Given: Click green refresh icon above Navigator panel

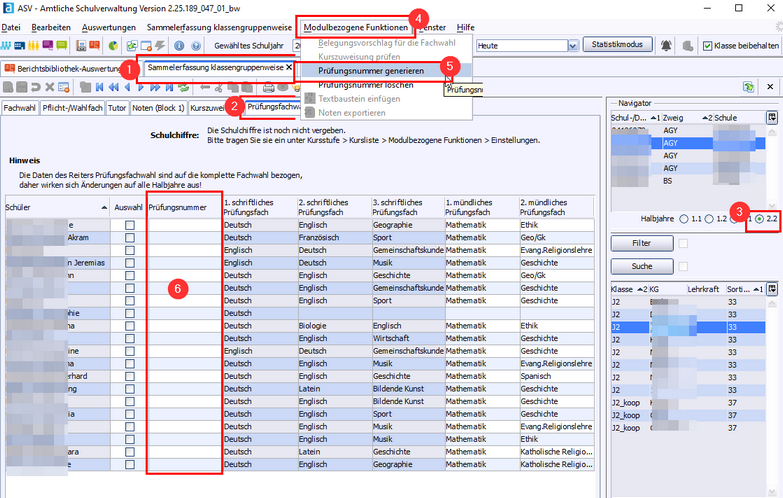Looking at the screenshot, I should (x=748, y=88).
